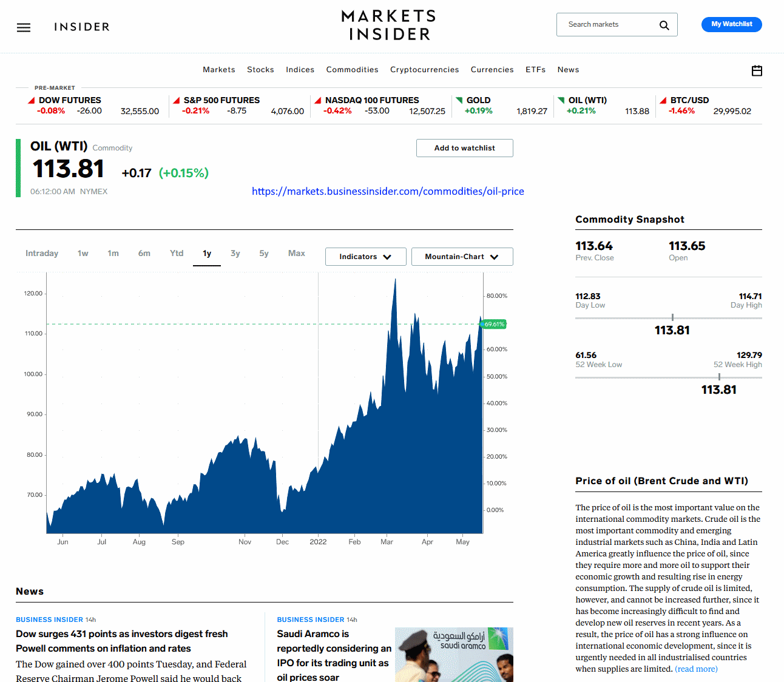784x682 pixels.
Task: Open the Indices menu item
Action: coord(300,70)
